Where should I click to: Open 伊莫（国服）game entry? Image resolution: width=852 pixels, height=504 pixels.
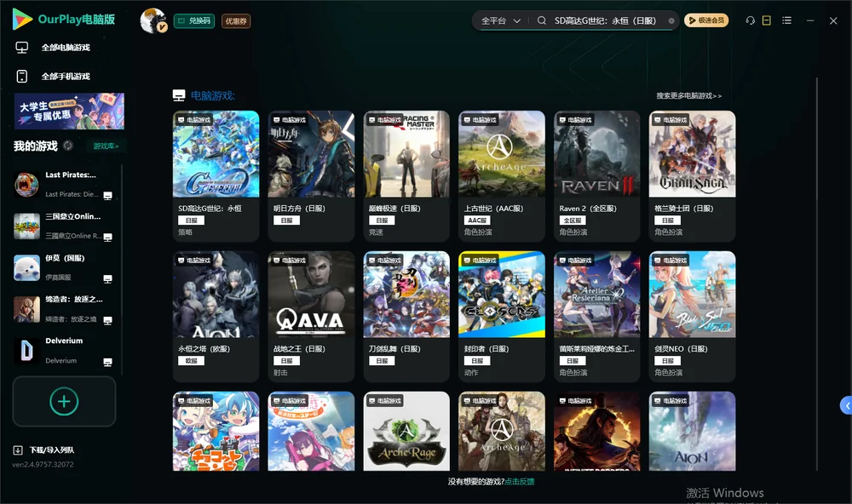pyautogui.click(x=64, y=267)
